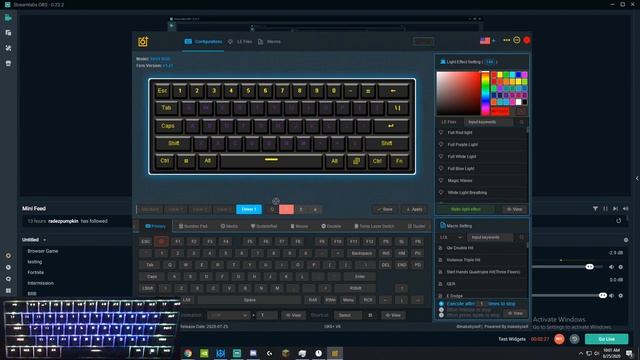Click the macro file icon next to QER

pyautogui.click(x=440, y=284)
